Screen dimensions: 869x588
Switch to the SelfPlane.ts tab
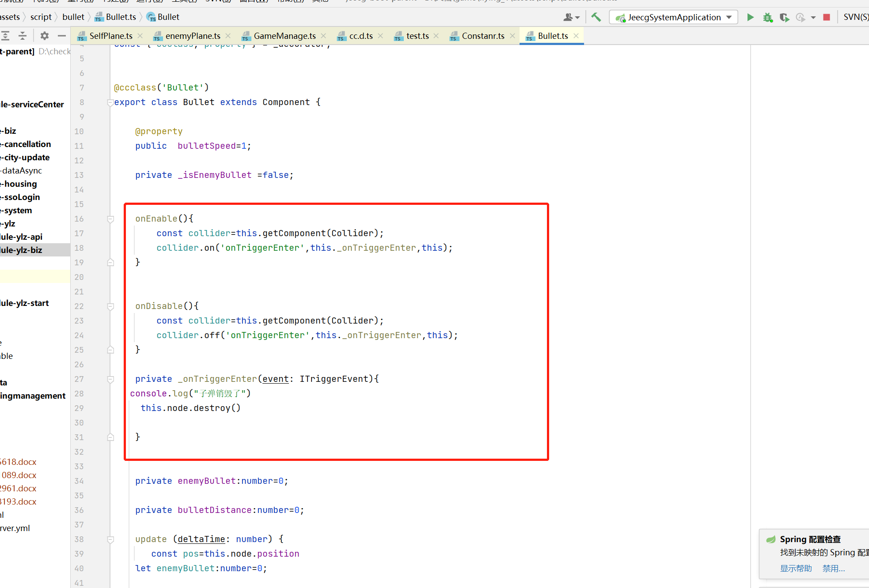click(111, 36)
